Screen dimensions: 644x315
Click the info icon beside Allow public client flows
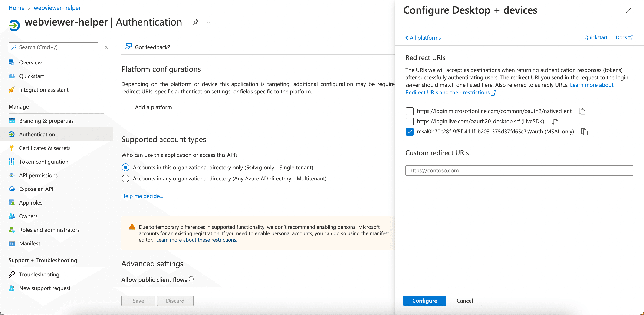tap(191, 279)
